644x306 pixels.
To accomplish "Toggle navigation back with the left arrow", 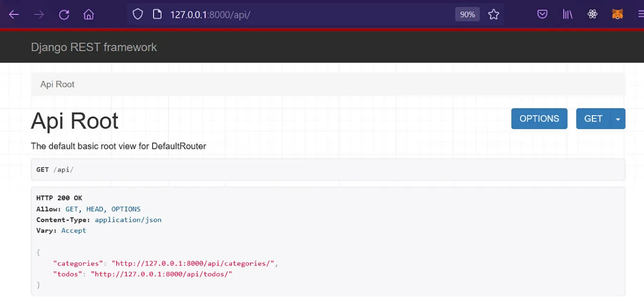I will pos(14,14).
